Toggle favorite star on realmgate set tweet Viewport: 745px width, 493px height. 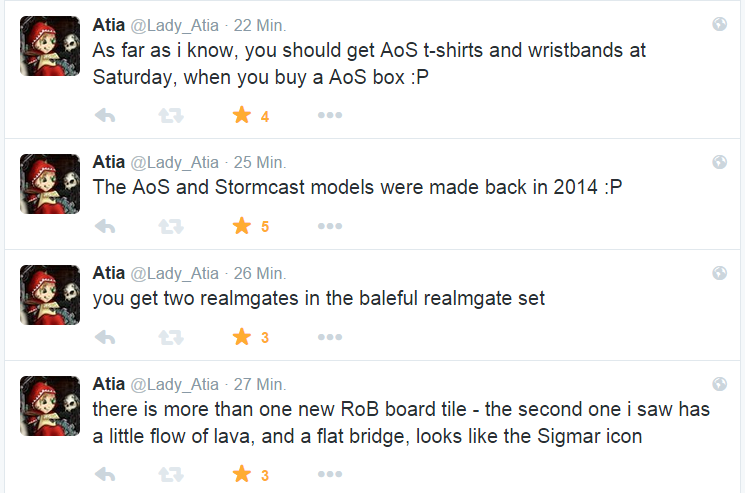[241, 337]
